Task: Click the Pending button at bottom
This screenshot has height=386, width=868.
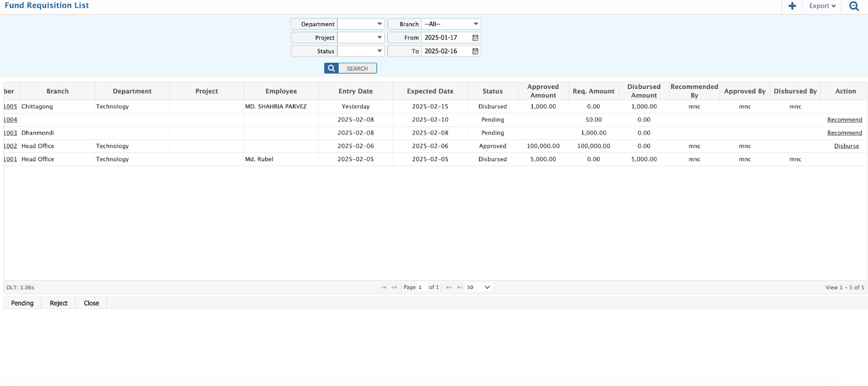Action: 22,304
